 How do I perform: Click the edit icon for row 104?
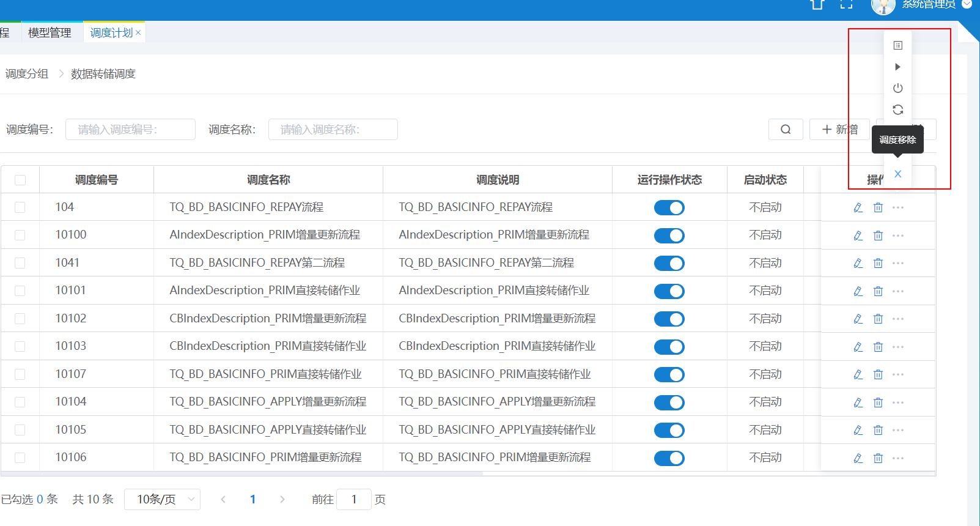(858, 207)
